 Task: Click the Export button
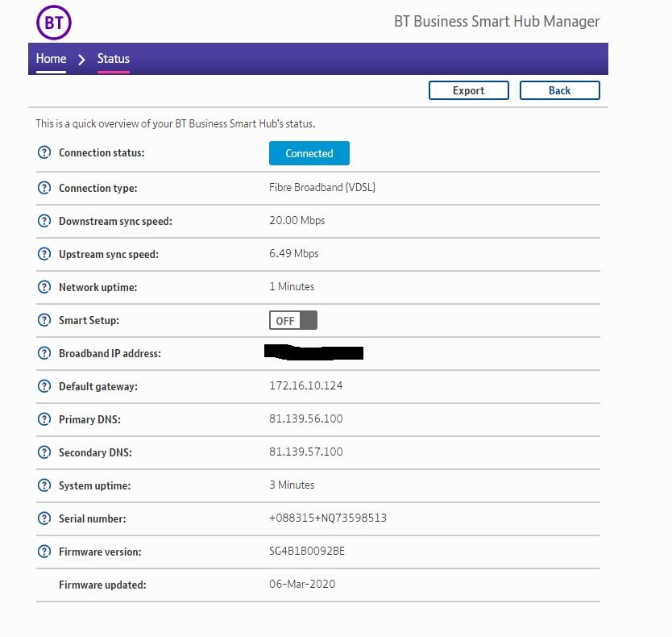pos(468,90)
